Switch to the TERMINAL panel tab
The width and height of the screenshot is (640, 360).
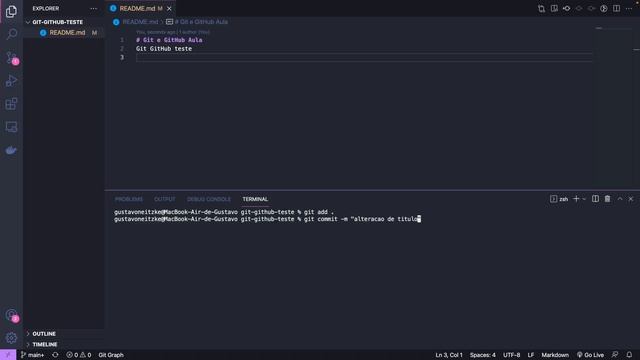coord(255,199)
